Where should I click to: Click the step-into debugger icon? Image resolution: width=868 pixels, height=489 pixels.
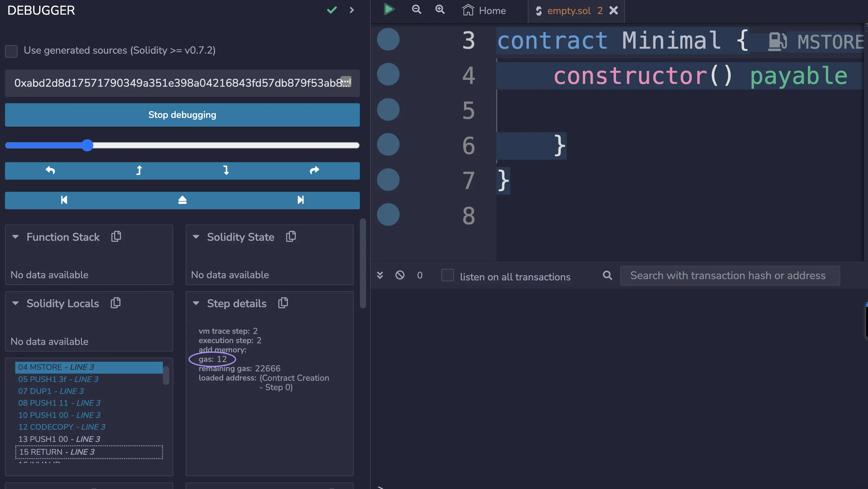[x=225, y=171]
